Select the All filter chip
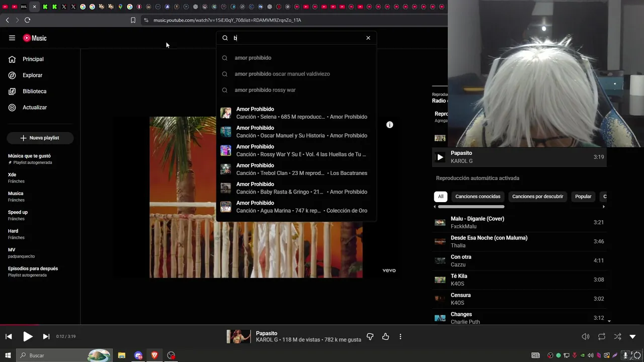Image resolution: width=644 pixels, height=362 pixels. click(441, 197)
